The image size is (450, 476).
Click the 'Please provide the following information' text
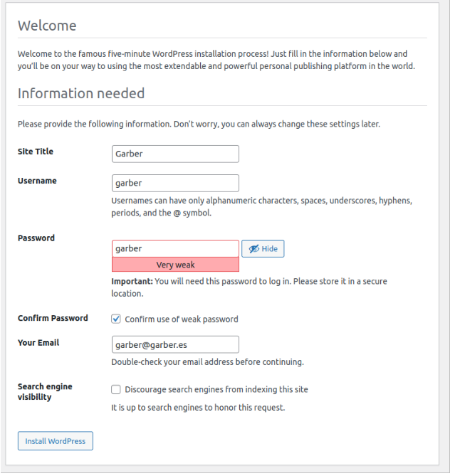[x=199, y=125]
